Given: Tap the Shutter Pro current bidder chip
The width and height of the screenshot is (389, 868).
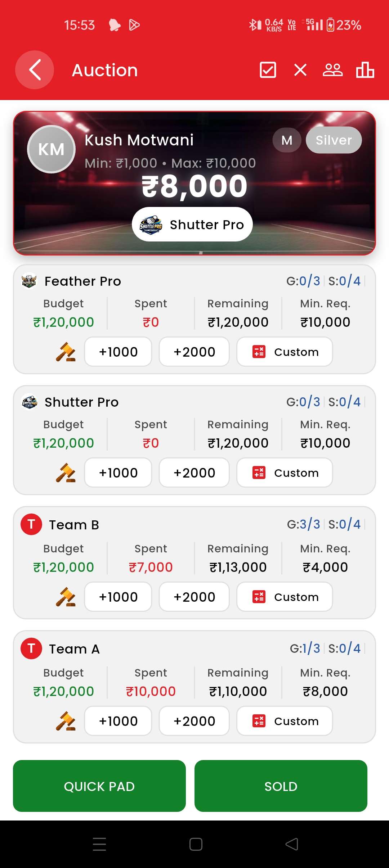Looking at the screenshot, I should (x=192, y=224).
